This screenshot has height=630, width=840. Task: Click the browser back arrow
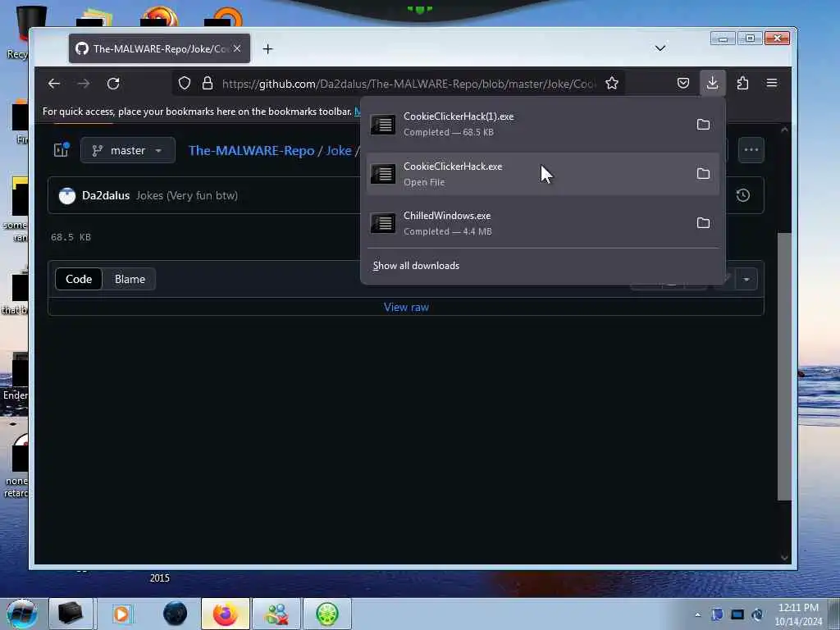click(x=53, y=84)
